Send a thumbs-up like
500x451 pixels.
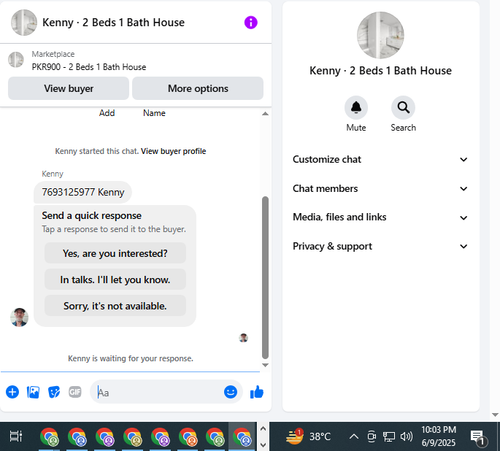pos(257,392)
